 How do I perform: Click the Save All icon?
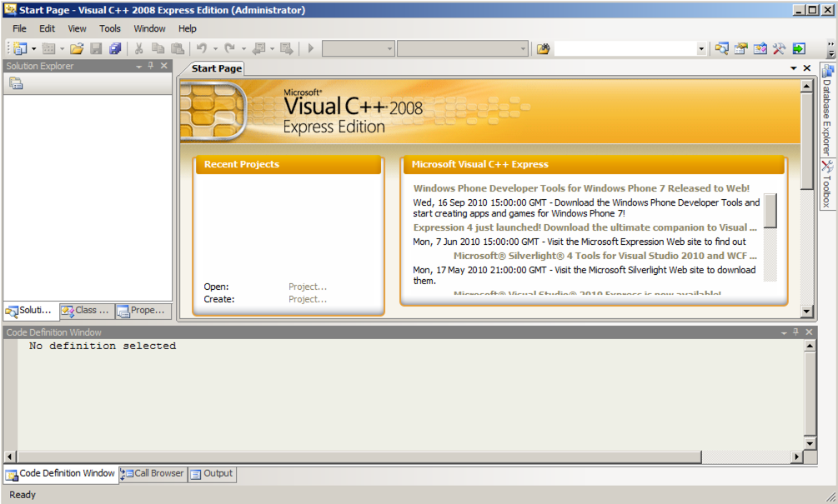pos(115,48)
